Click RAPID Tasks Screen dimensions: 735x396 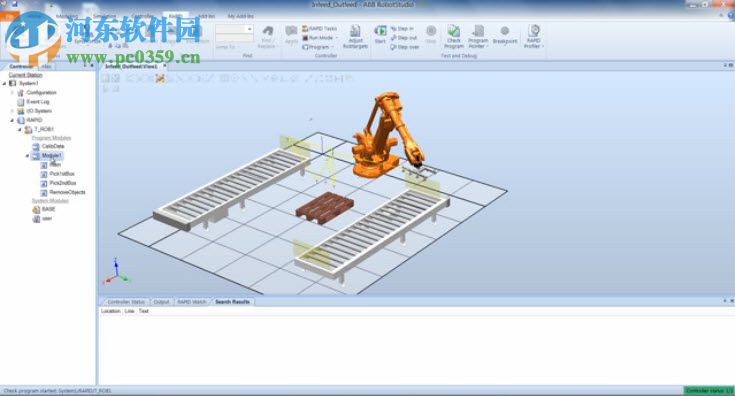(320, 29)
